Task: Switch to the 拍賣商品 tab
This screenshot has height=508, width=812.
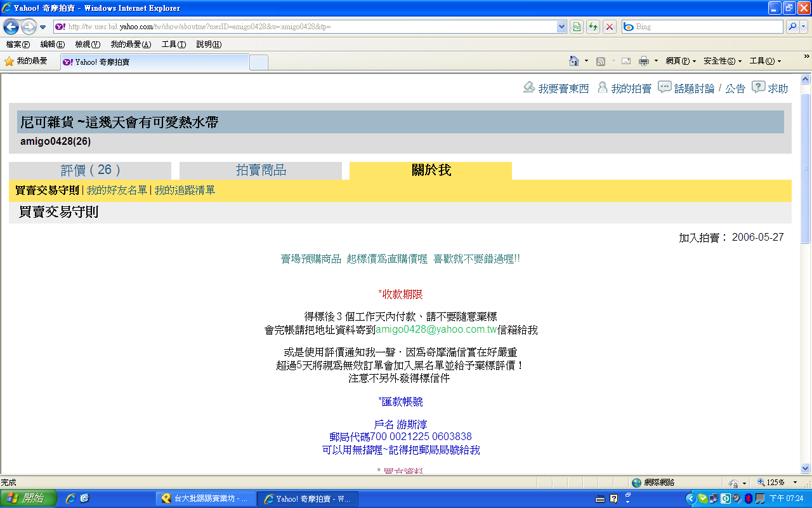Action: point(261,170)
